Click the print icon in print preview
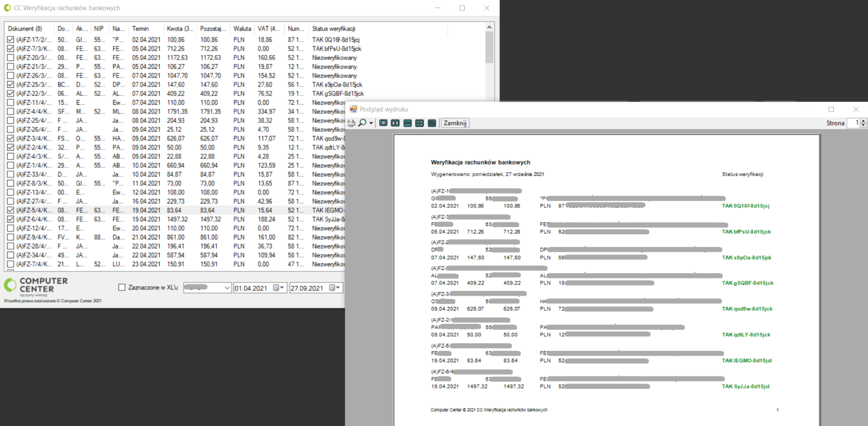 pyautogui.click(x=351, y=123)
